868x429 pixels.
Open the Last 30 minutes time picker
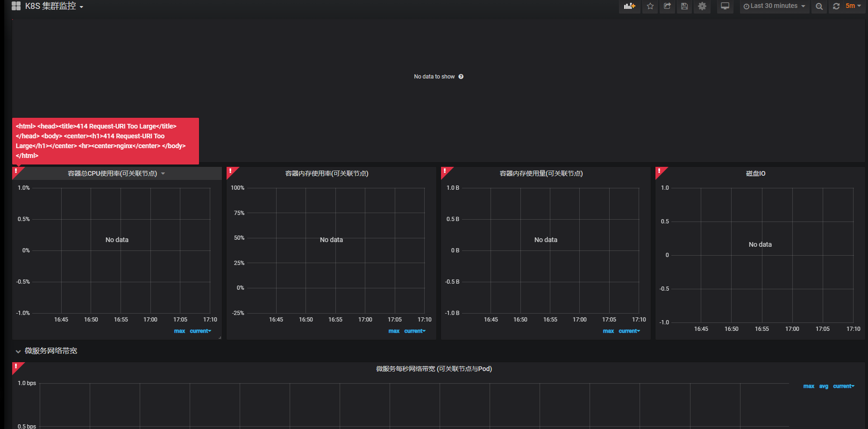[773, 6]
